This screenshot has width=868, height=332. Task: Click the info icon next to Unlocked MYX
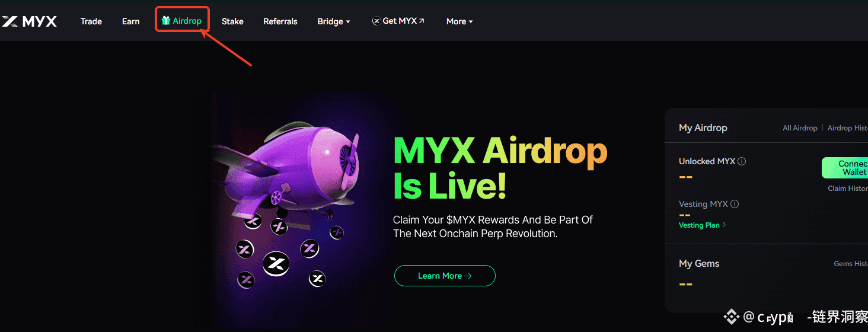[742, 161]
